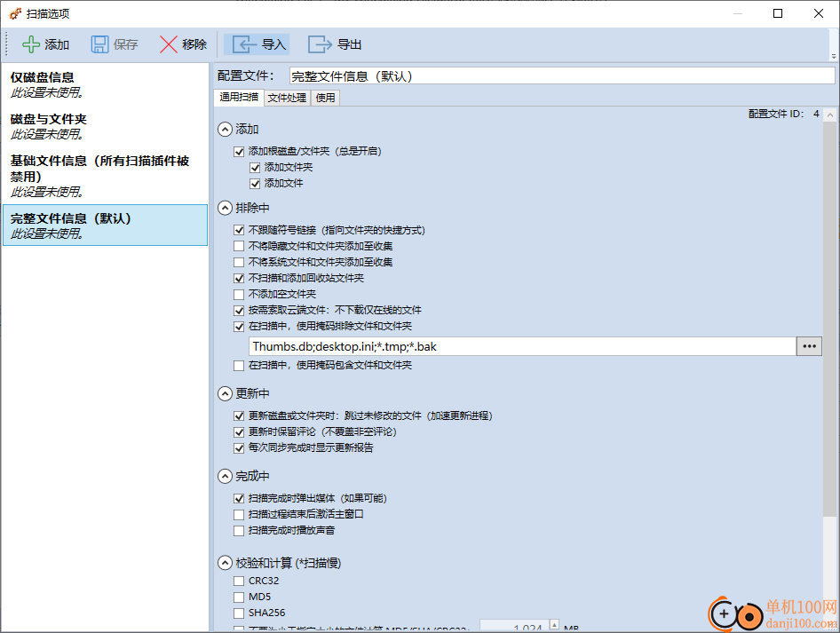840x633 pixels.
Task: Toggle 添加根磁盘/文件夹 checkbox
Action: [239, 152]
